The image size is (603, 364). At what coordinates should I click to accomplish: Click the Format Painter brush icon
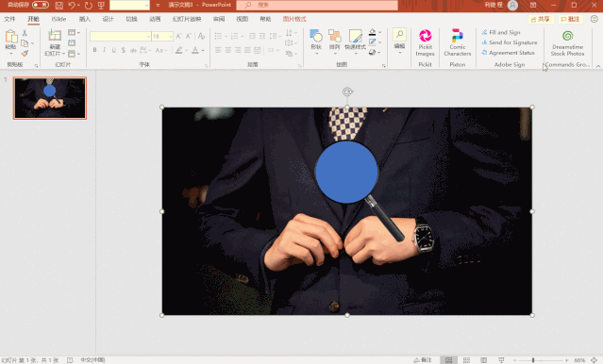[25, 53]
